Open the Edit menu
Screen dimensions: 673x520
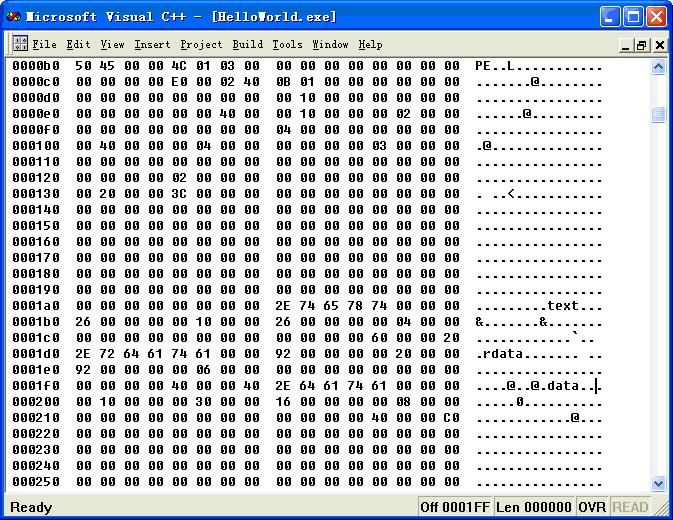tap(79, 45)
